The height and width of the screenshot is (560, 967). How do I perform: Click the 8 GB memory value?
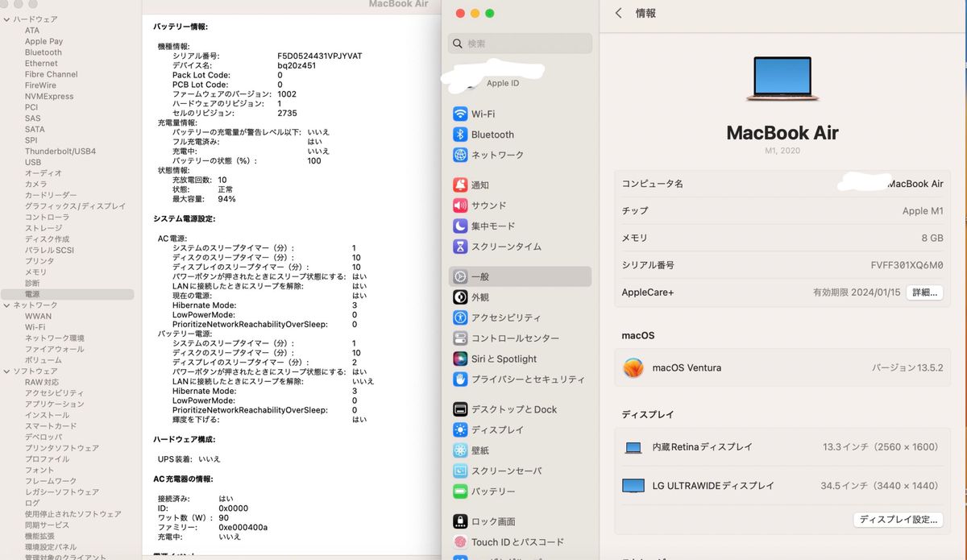932,239
